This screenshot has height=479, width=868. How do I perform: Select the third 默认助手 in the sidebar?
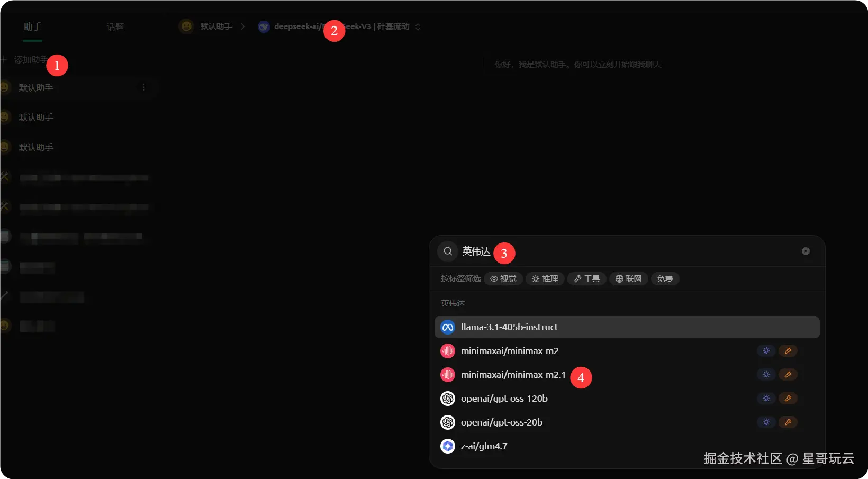pyautogui.click(x=78, y=147)
